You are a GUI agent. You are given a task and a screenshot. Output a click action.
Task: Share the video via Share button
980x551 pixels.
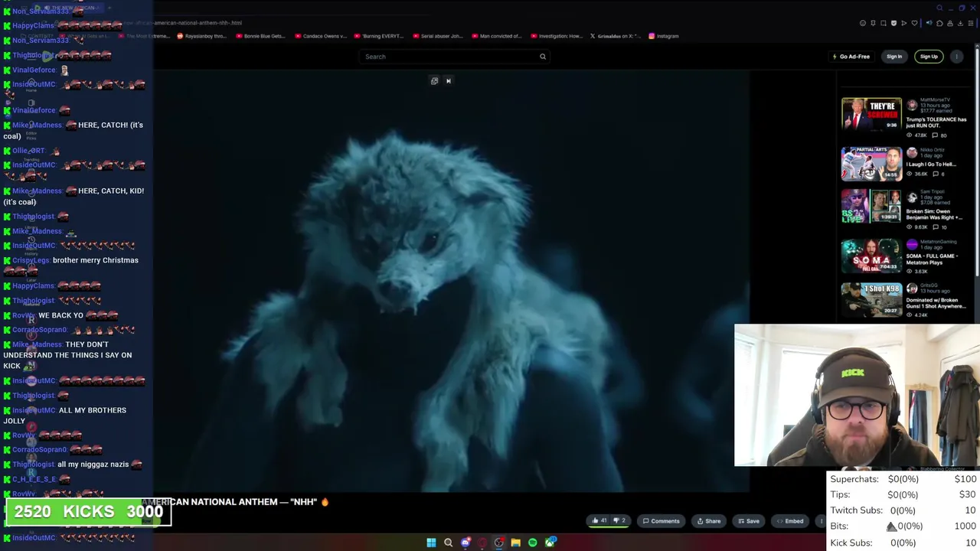709,521
